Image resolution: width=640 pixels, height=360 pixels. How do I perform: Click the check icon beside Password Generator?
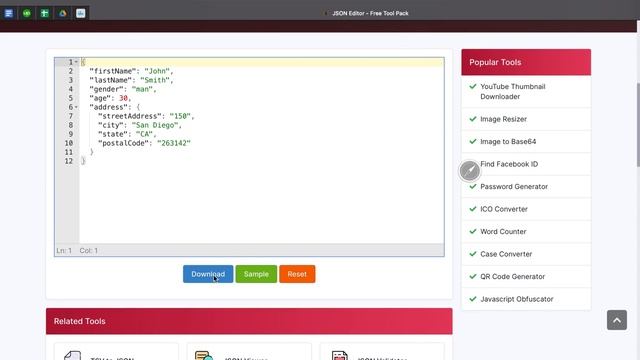473,186
